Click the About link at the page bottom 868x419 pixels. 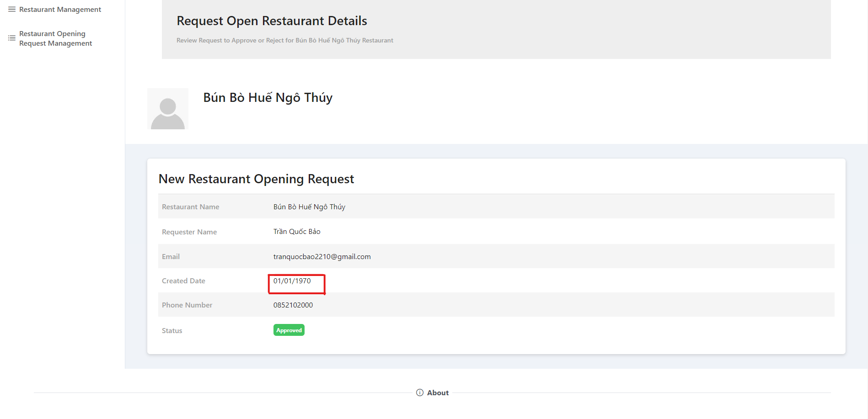click(x=438, y=392)
